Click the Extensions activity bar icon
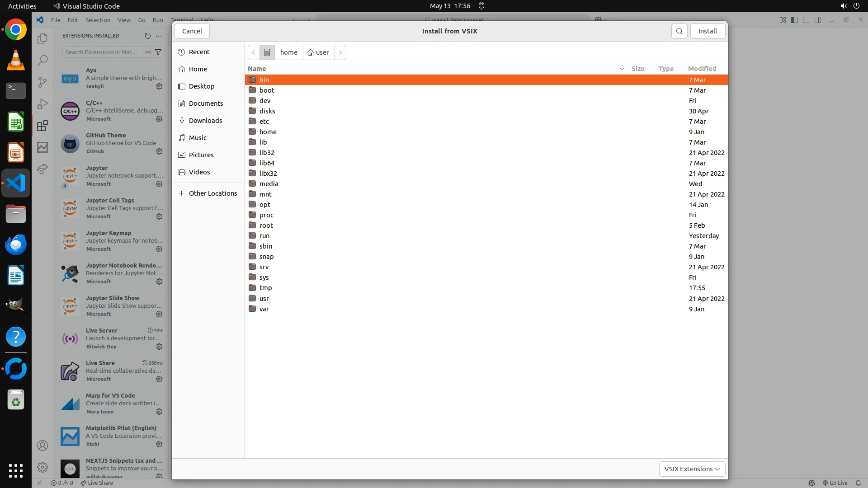This screenshot has width=868, height=488. [x=42, y=126]
